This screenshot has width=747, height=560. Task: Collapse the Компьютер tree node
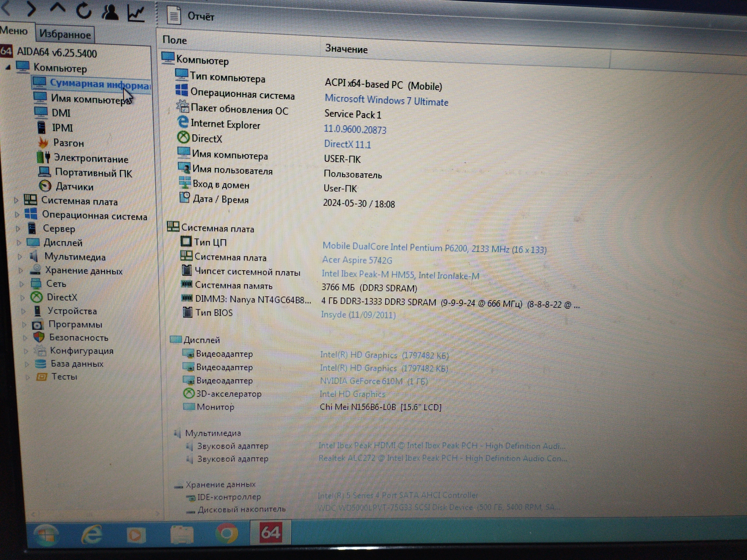8,68
